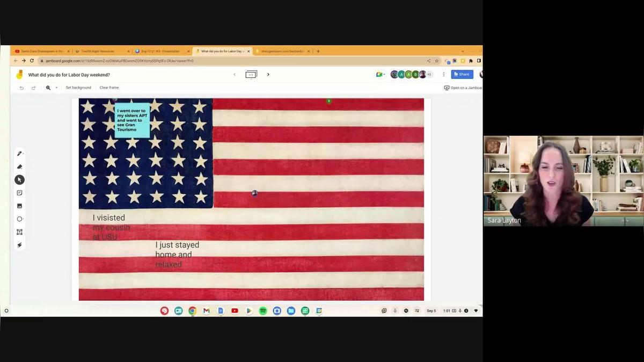Screen dimensions: 644x362
Task: Click the Add image tool
Action: pos(19,206)
